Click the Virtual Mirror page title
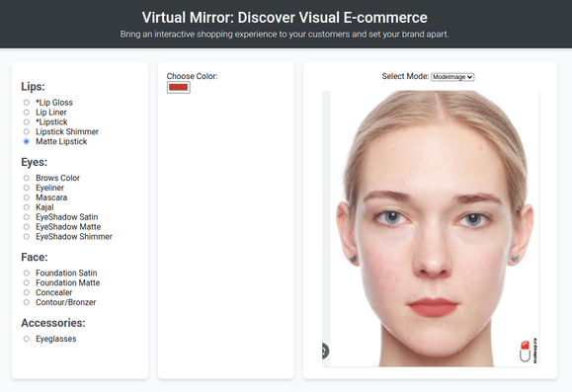This screenshot has height=392, width=572. [285, 18]
